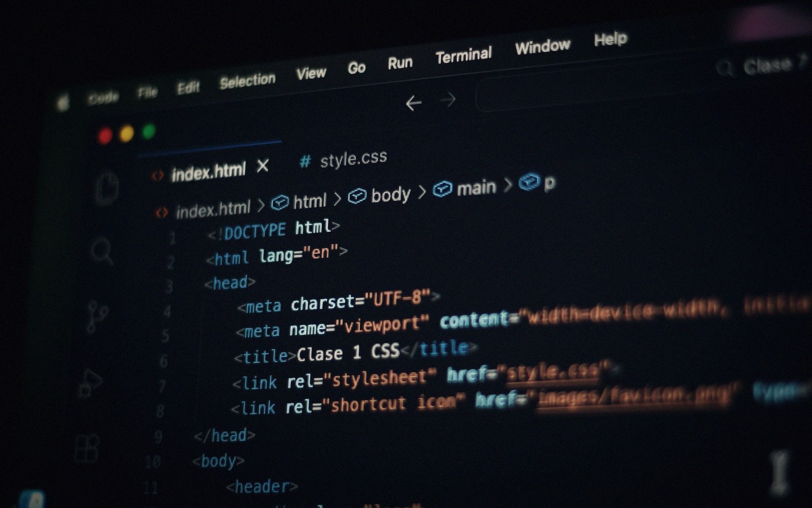
Task: Click the DOCTYPE html declaration
Action: [x=274, y=229]
